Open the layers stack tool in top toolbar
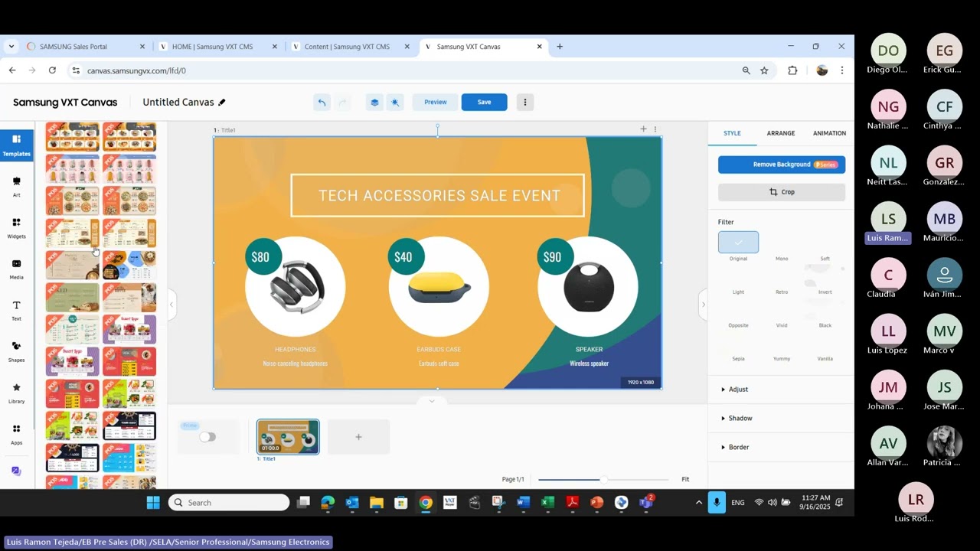This screenshot has width=980, height=551. point(374,102)
